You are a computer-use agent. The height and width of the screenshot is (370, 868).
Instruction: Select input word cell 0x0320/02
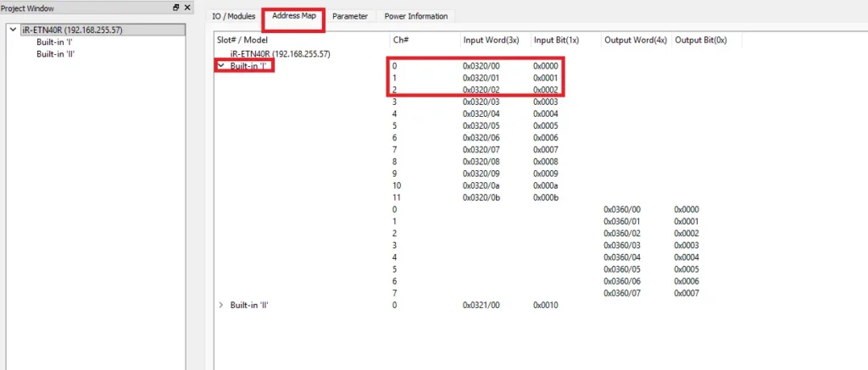coord(481,90)
